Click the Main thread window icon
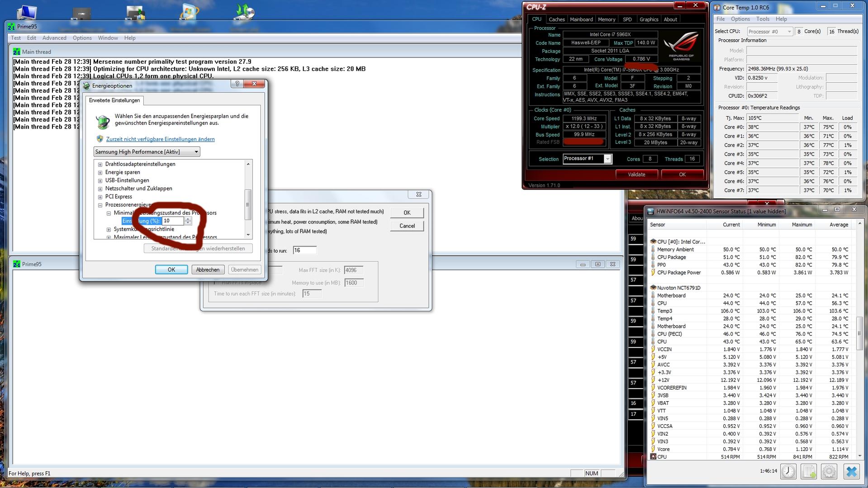Image resolution: width=868 pixels, height=488 pixels. coord(17,52)
